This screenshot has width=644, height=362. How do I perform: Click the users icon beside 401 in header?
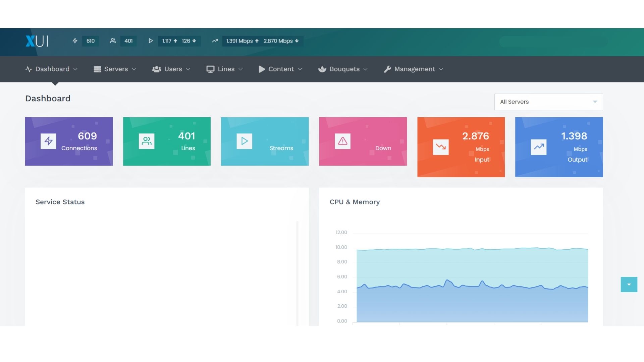point(113,41)
